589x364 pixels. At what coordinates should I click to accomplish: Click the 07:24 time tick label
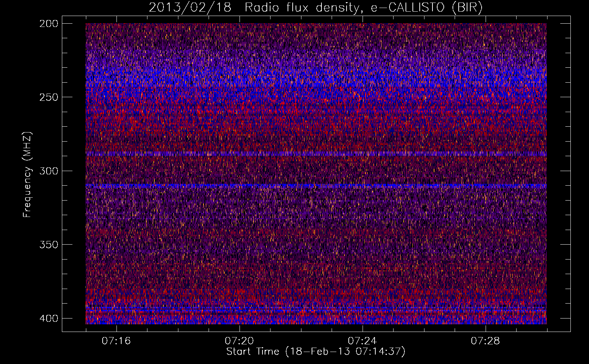tap(362, 341)
